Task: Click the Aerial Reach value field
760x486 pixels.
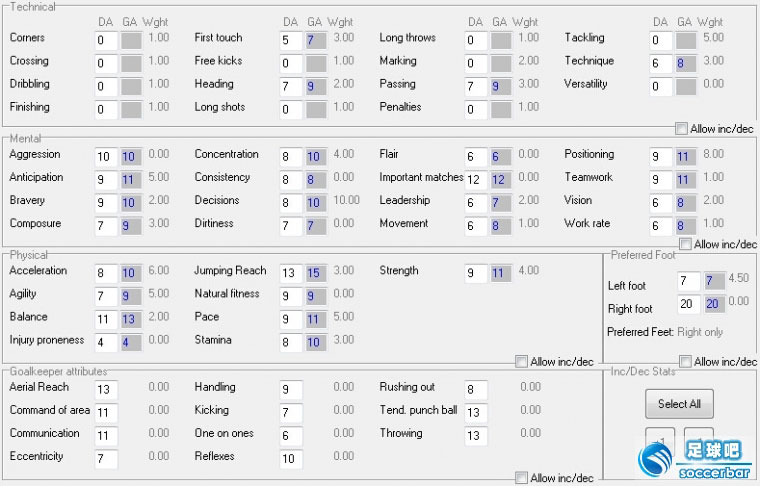Action: pos(106,389)
